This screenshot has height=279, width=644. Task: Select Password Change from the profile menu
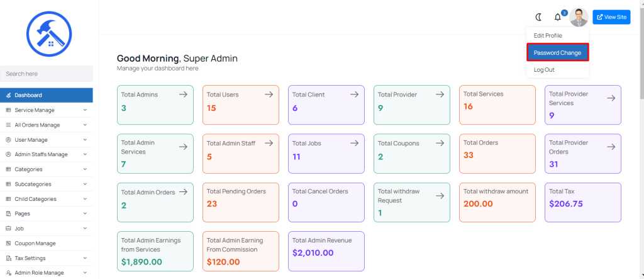click(x=557, y=53)
